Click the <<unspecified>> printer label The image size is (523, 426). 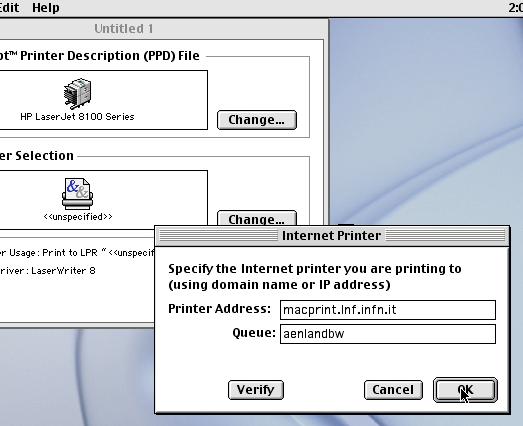click(78, 217)
